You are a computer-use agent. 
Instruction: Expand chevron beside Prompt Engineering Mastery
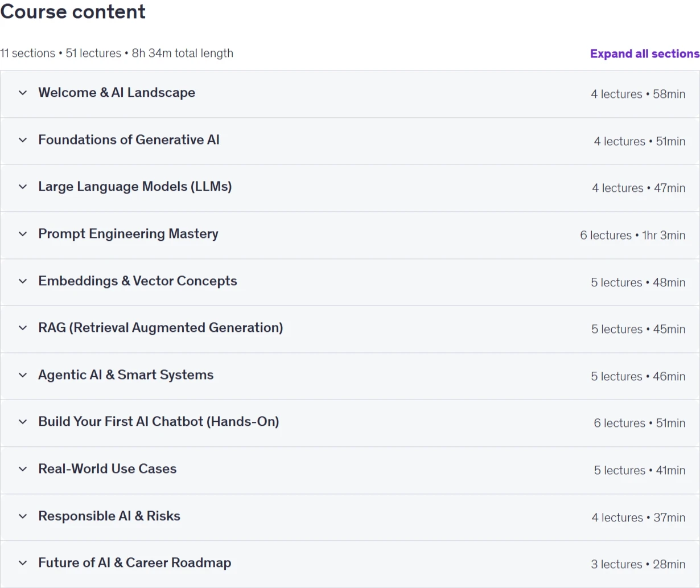(x=23, y=234)
